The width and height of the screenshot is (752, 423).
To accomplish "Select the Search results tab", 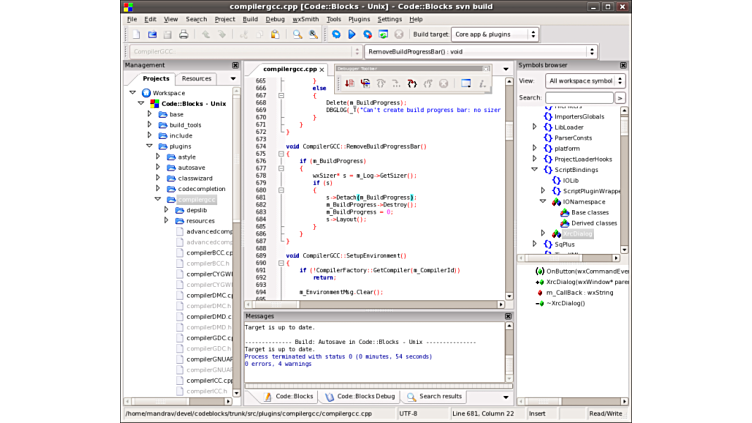I will coord(435,396).
